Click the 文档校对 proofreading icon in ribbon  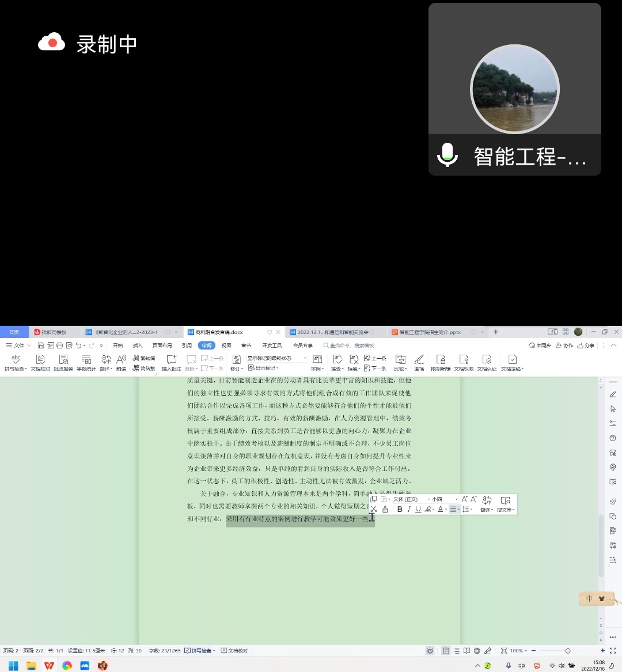pos(40,362)
